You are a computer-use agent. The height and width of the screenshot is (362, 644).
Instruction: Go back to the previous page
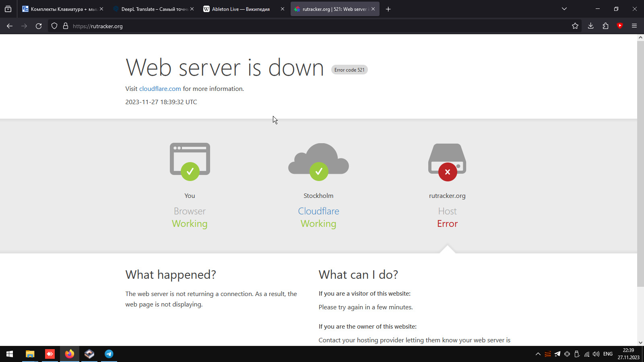[x=10, y=26]
